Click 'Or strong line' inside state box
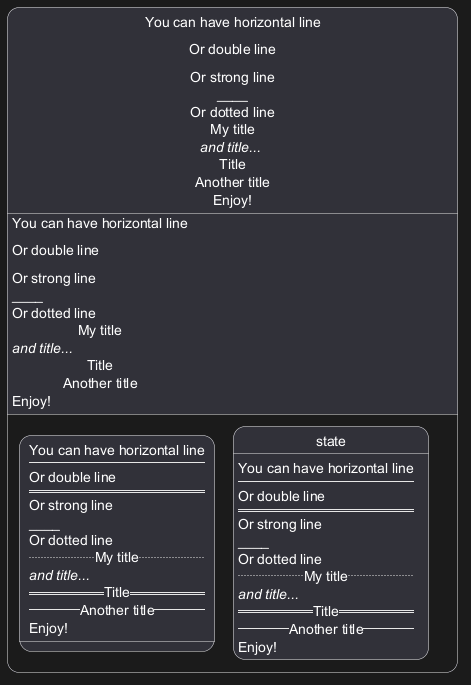 [x=280, y=524]
